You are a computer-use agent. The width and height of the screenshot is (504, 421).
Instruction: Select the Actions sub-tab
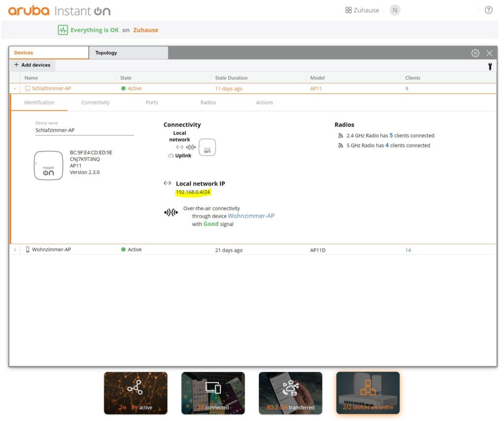click(264, 102)
